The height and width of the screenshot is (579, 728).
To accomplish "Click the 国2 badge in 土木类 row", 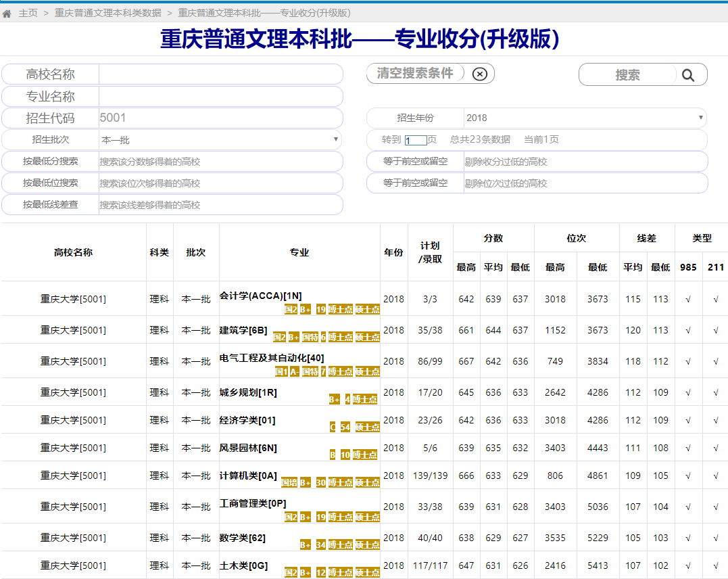I will point(291,573).
